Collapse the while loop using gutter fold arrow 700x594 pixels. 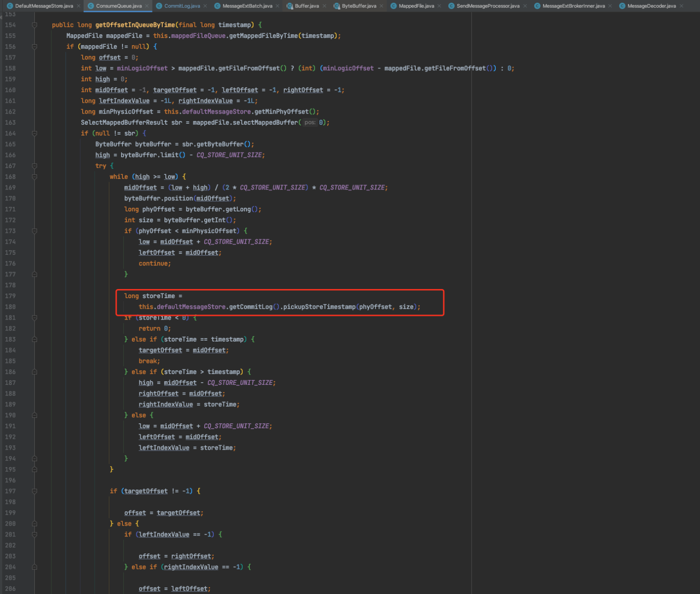(x=34, y=177)
